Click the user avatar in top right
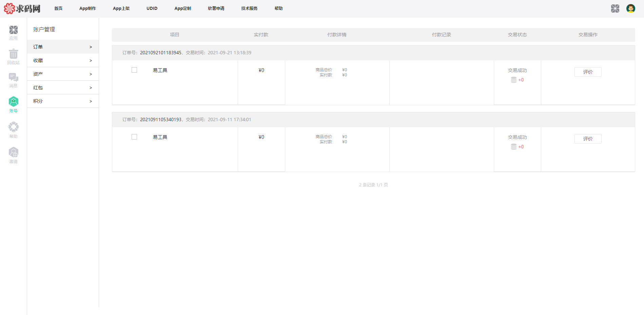The width and height of the screenshot is (644, 315). point(630,8)
